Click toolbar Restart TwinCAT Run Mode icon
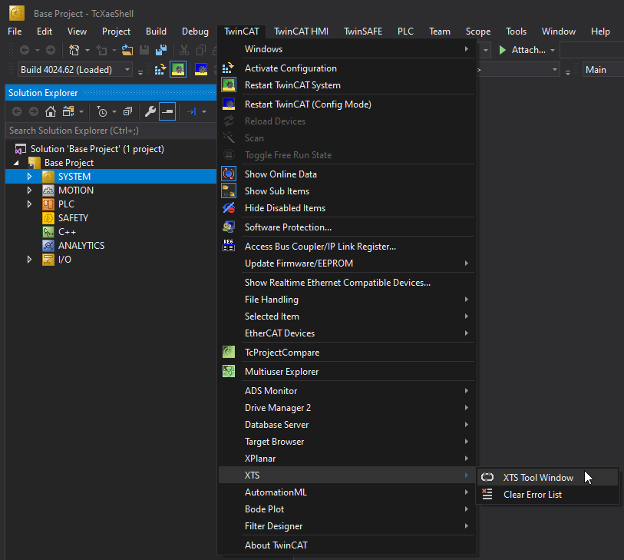Viewport: 624px width, 560px height. [x=178, y=70]
